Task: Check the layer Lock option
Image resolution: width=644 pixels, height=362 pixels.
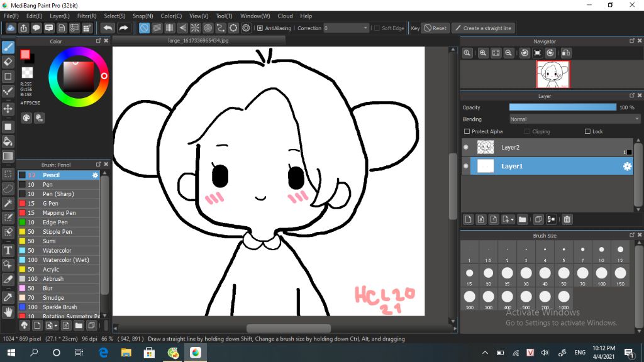Action: coord(588,131)
